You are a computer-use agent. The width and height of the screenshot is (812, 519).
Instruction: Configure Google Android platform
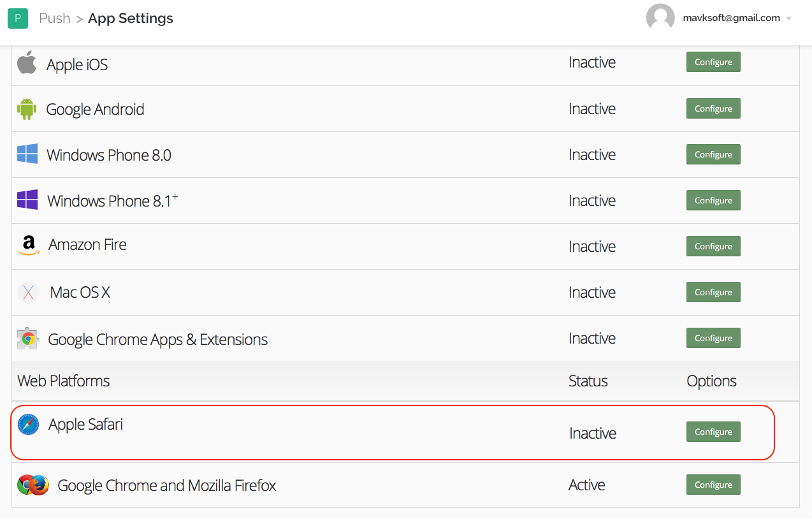(x=713, y=108)
